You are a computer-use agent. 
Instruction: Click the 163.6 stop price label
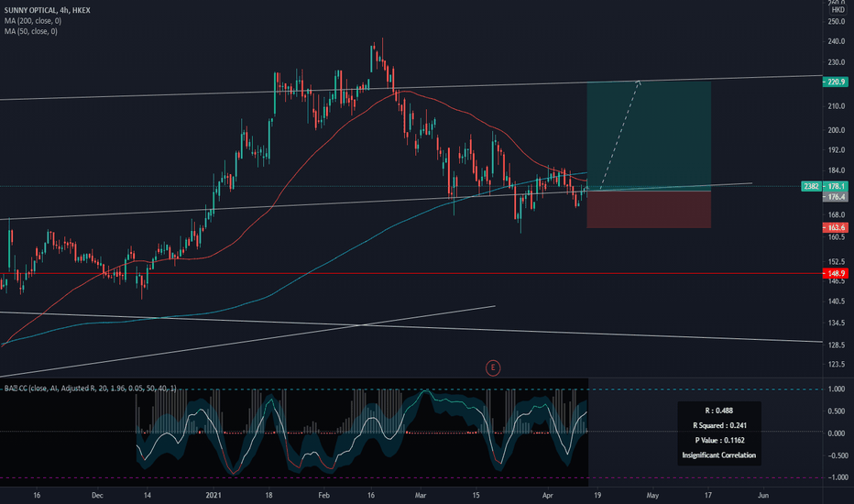[836, 228]
